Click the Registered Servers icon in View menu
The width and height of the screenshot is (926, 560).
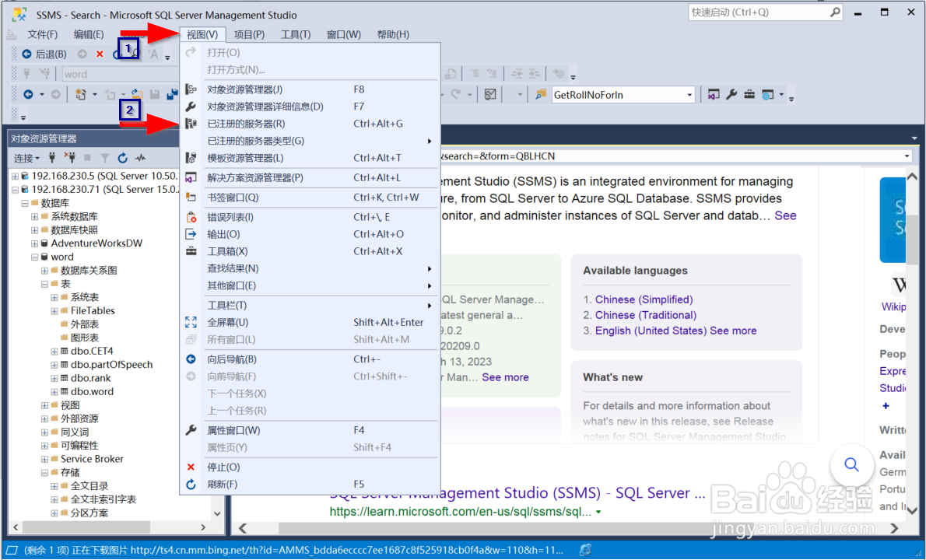tap(191, 124)
